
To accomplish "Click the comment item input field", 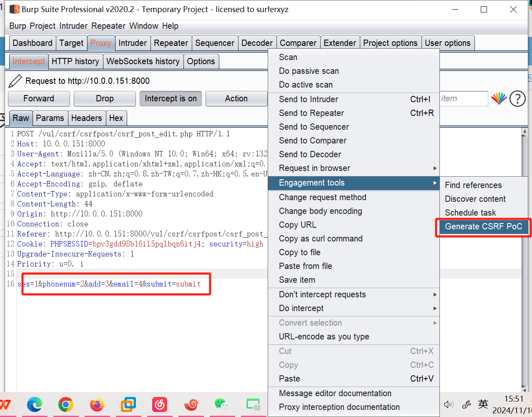I will (463, 98).
